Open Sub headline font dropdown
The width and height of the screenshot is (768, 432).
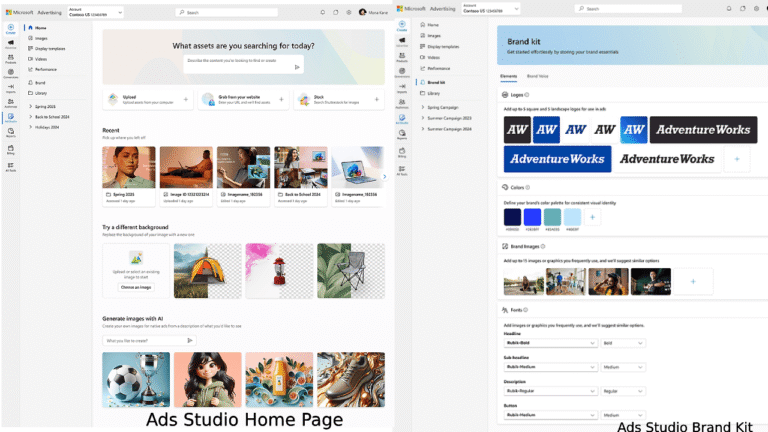click(550, 367)
